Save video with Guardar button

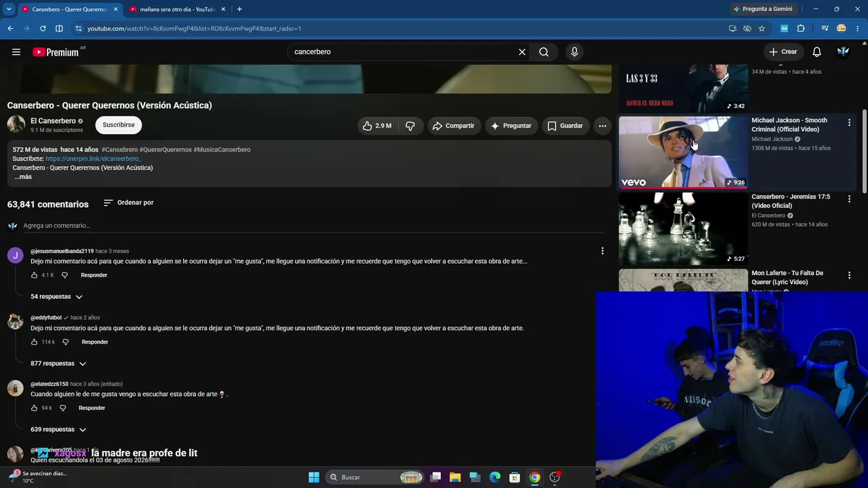[x=566, y=125]
